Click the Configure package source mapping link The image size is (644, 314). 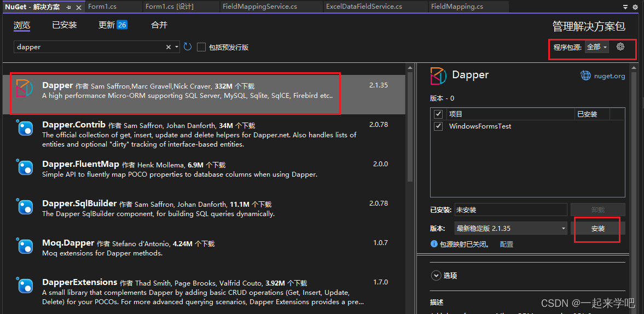tap(507, 244)
